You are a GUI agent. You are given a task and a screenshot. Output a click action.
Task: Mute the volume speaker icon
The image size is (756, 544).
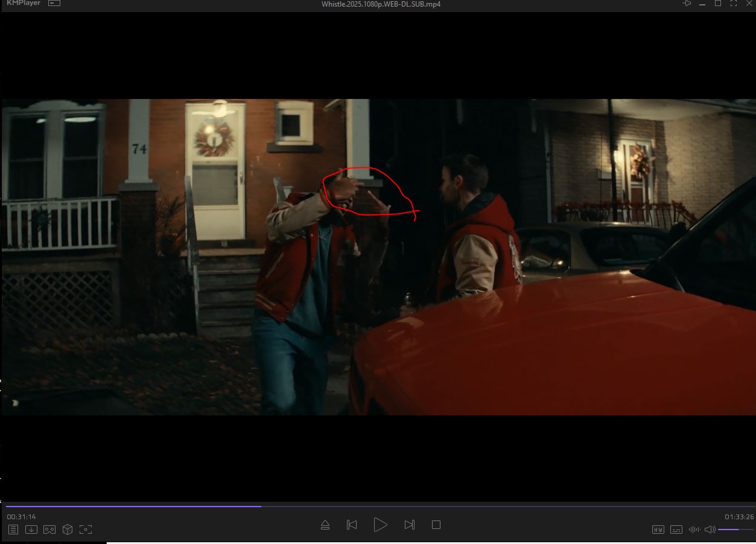[x=710, y=530]
